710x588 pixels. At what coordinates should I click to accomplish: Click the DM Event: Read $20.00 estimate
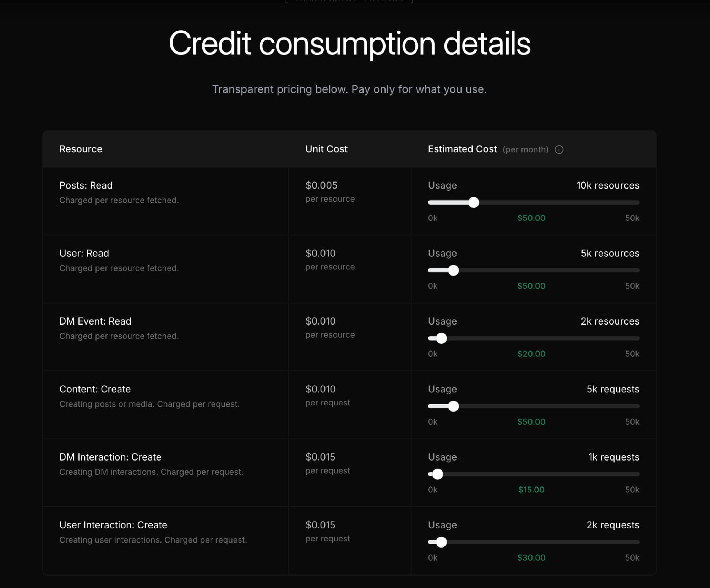(531, 354)
